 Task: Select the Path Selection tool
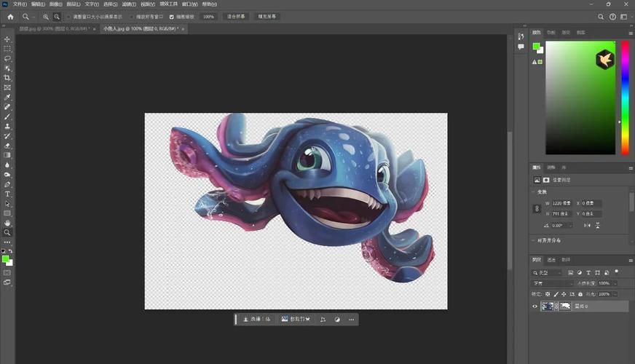7,204
